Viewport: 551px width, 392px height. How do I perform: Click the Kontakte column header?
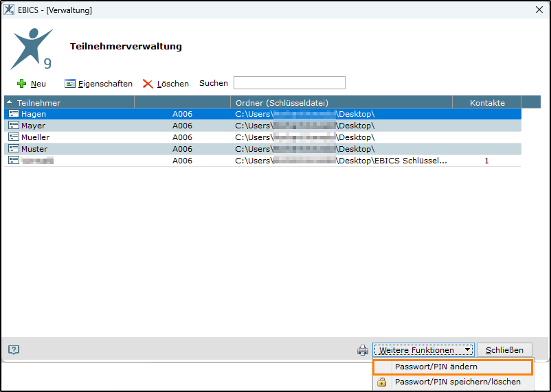tap(486, 103)
